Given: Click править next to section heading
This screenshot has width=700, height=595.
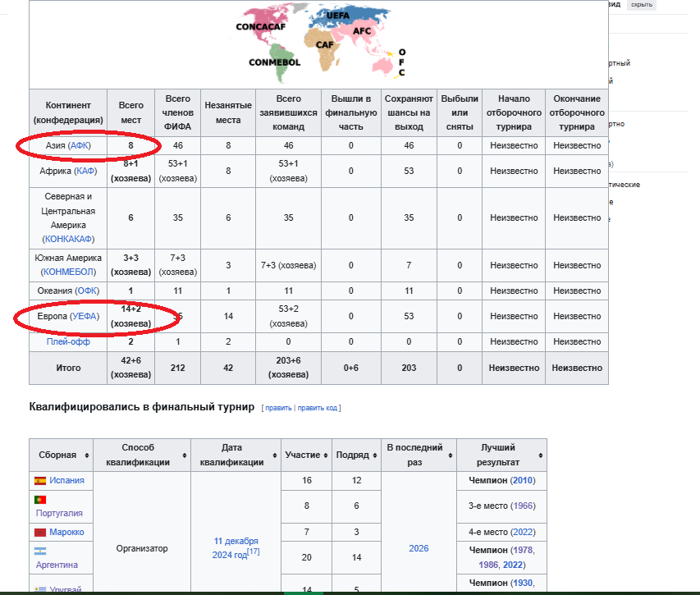Looking at the screenshot, I should click(x=278, y=408).
